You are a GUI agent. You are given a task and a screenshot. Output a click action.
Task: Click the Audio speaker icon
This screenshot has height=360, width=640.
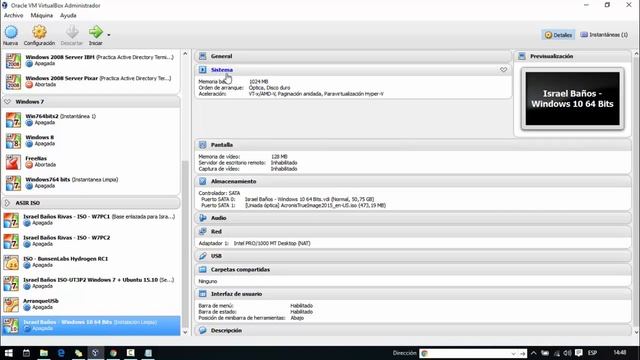click(x=202, y=218)
